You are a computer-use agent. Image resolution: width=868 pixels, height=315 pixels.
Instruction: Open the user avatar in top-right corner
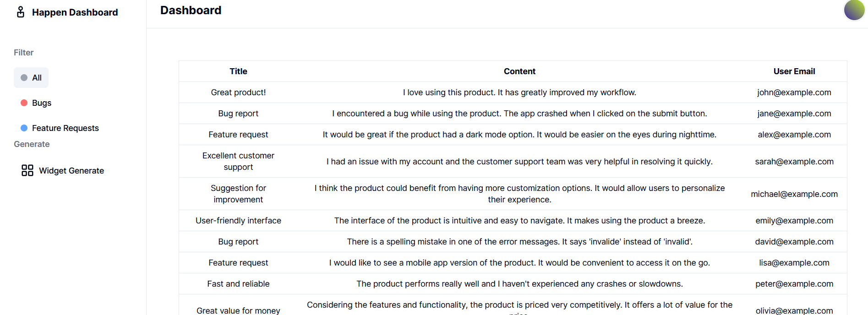[x=854, y=10]
